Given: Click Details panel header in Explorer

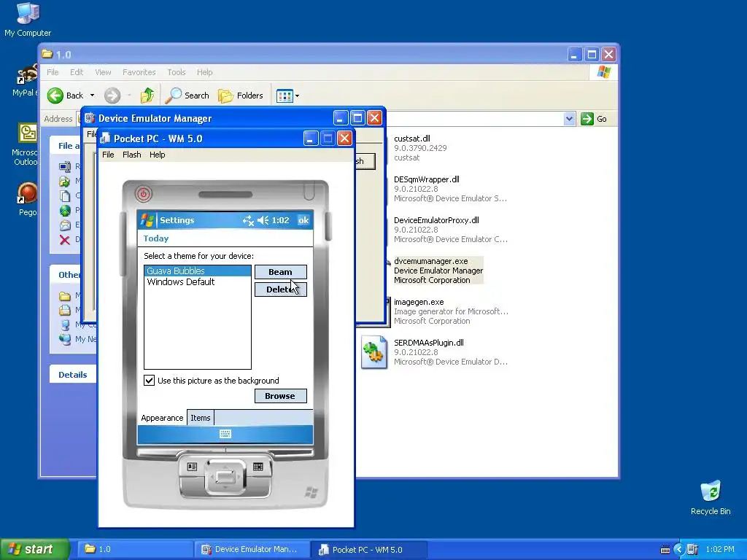Looking at the screenshot, I should tap(72, 374).
